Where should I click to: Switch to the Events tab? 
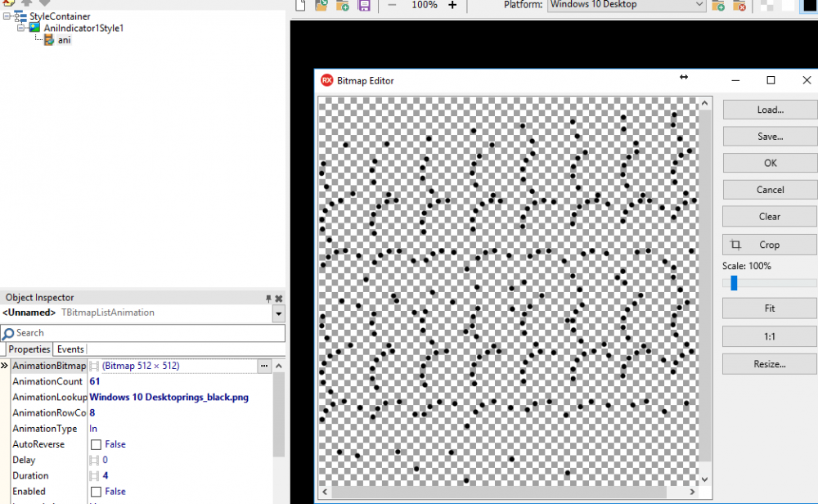[x=70, y=349]
